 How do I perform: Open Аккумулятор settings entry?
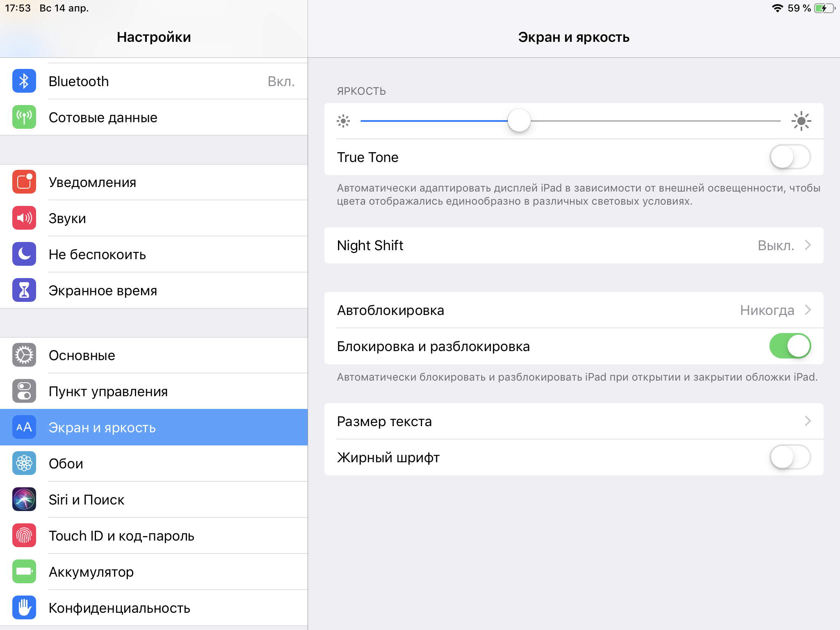point(91,572)
